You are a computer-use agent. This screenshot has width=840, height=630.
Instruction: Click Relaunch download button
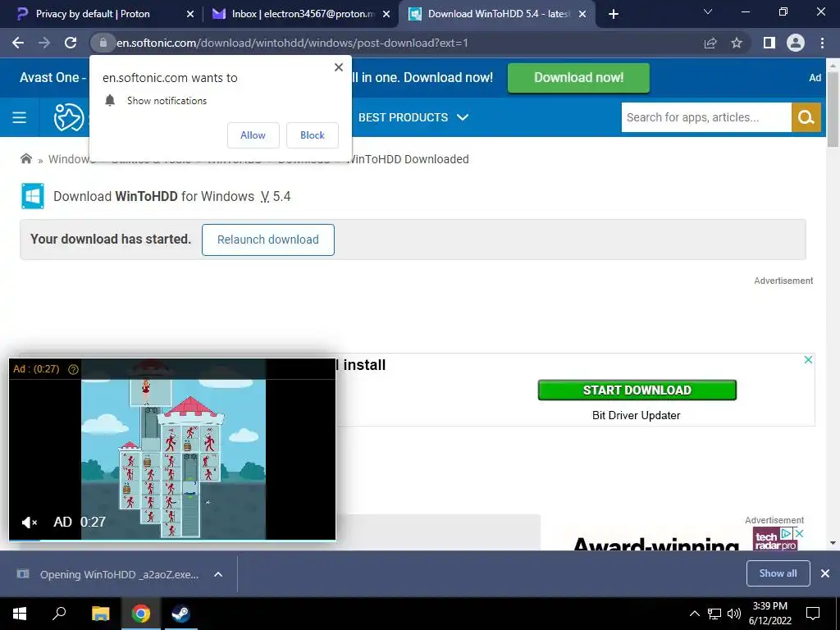pyautogui.click(x=268, y=240)
